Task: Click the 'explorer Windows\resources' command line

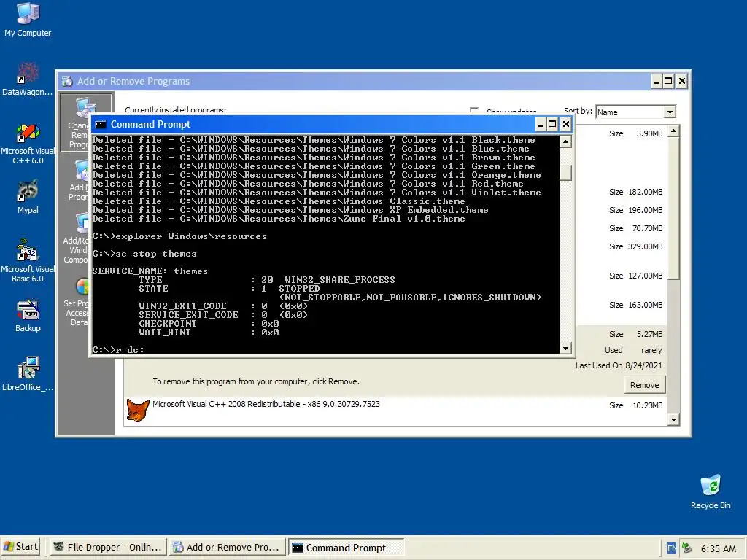Action: click(179, 236)
